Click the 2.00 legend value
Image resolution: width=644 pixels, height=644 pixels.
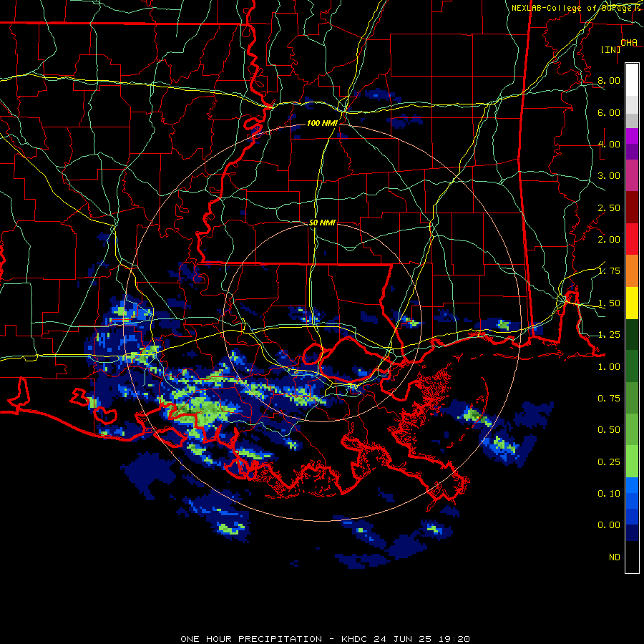point(609,240)
